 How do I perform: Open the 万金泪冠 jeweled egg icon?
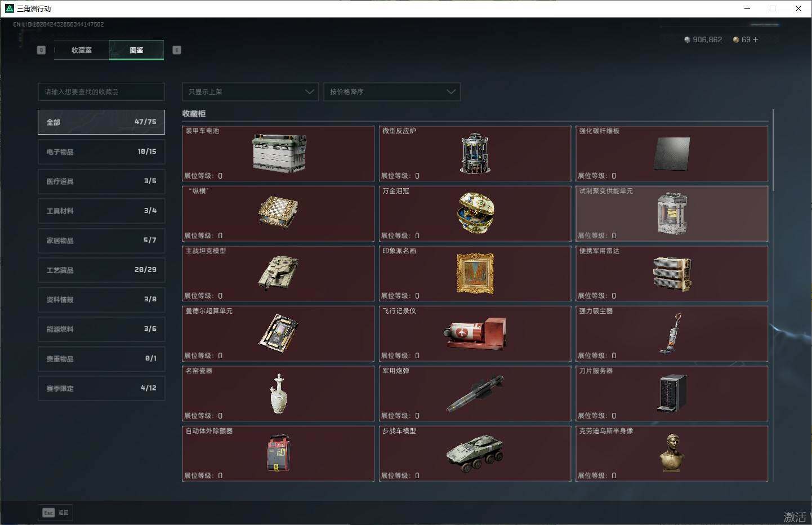(475, 213)
